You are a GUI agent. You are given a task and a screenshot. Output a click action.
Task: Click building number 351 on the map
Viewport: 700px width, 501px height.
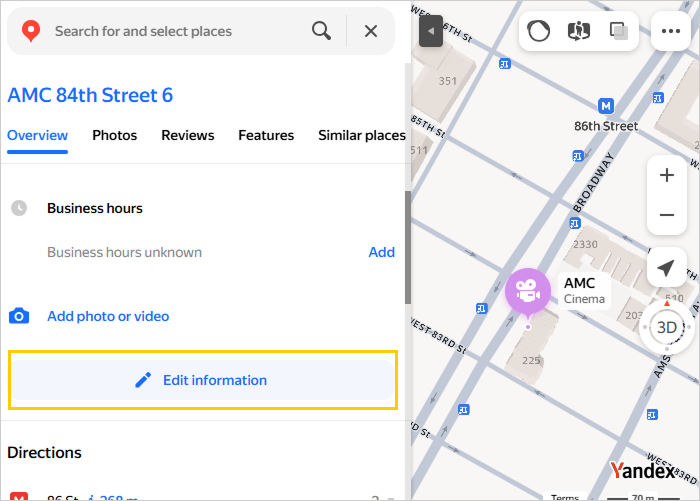tap(447, 81)
